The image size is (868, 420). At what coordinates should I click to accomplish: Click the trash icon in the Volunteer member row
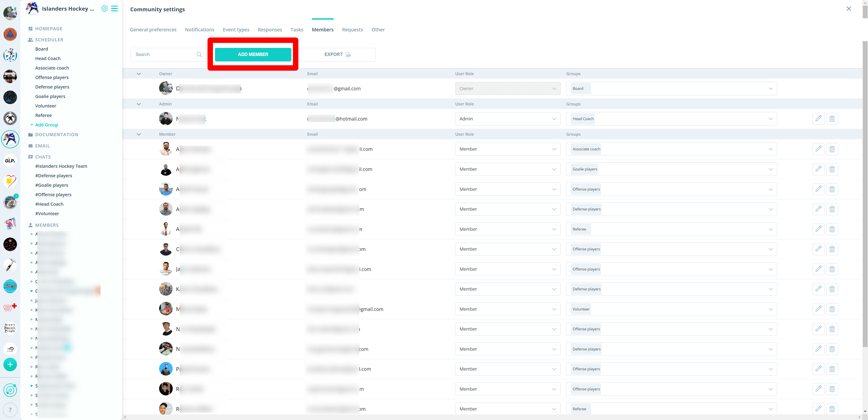pos(832,309)
